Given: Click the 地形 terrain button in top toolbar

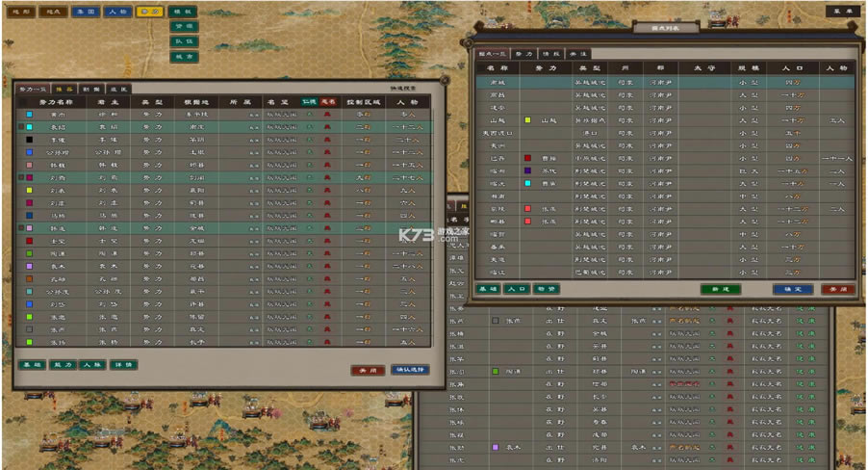Looking at the screenshot, I should [20, 13].
